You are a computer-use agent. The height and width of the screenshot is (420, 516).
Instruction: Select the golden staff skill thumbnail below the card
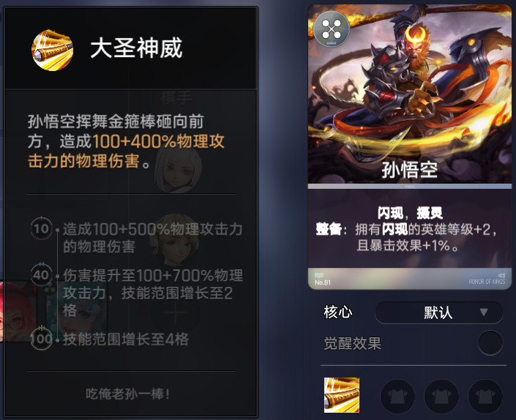342,394
